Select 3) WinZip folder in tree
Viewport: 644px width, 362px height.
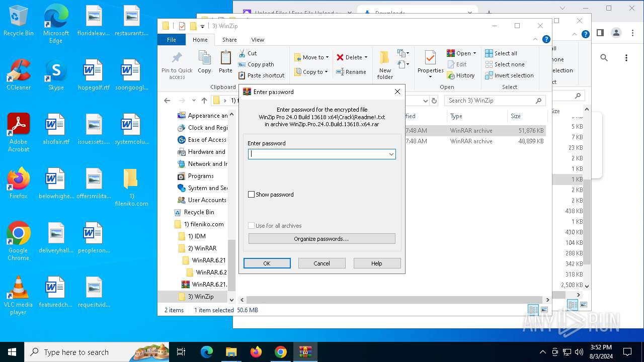(x=201, y=297)
